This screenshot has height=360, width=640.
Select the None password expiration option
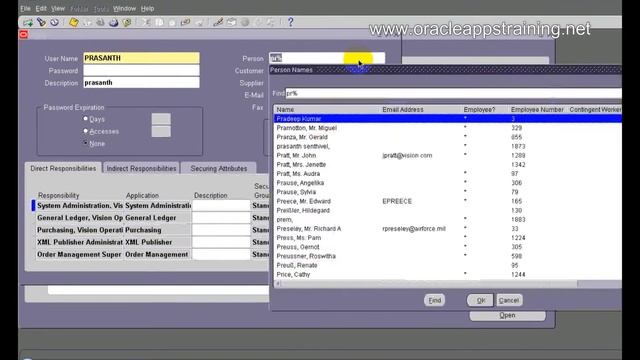86,143
